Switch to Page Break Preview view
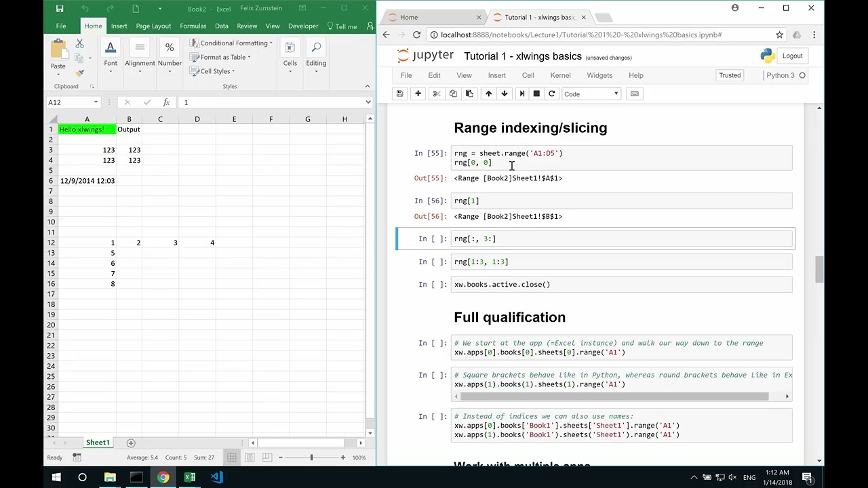 click(267, 457)
